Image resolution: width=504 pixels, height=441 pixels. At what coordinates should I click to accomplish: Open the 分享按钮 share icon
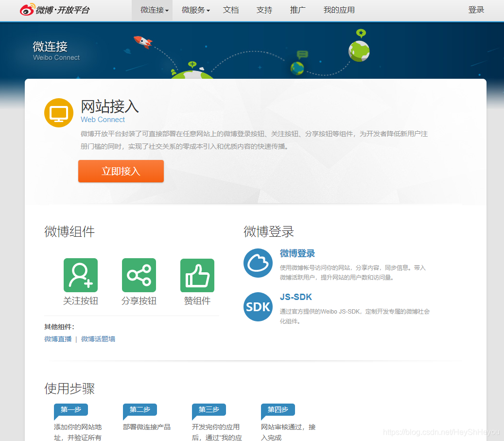pos(139,275)
